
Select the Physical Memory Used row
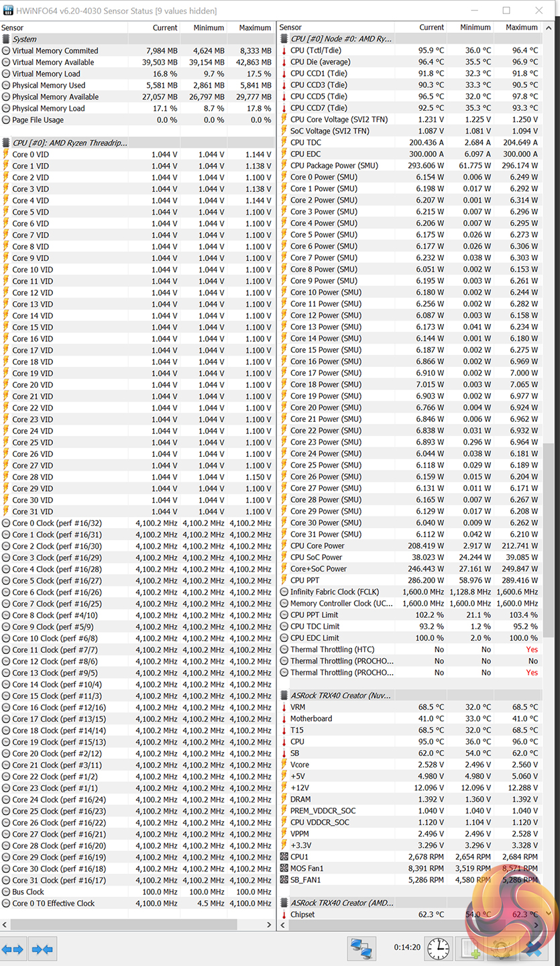click(137, 85)
